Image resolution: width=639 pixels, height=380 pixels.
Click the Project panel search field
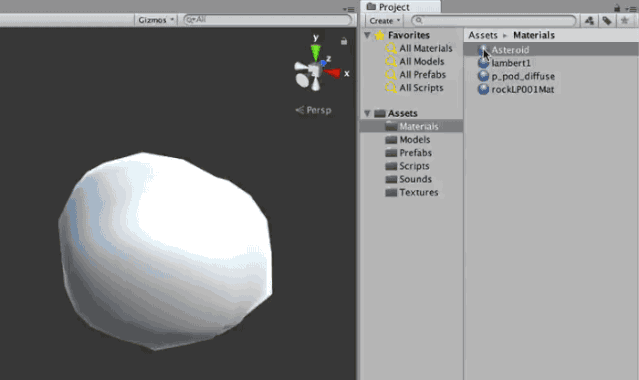[494, 20]
